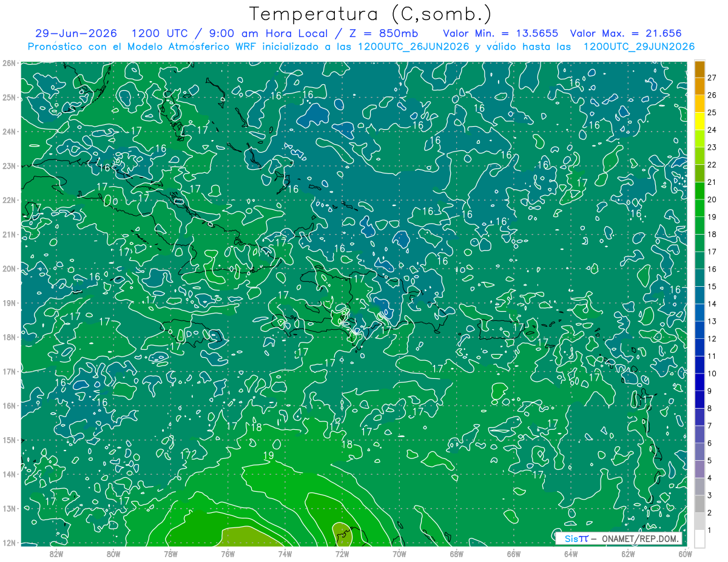Viewport: 728px width, 562px height.
Task: Click the '76W' longitude axis label
Action: coord(227,554)
